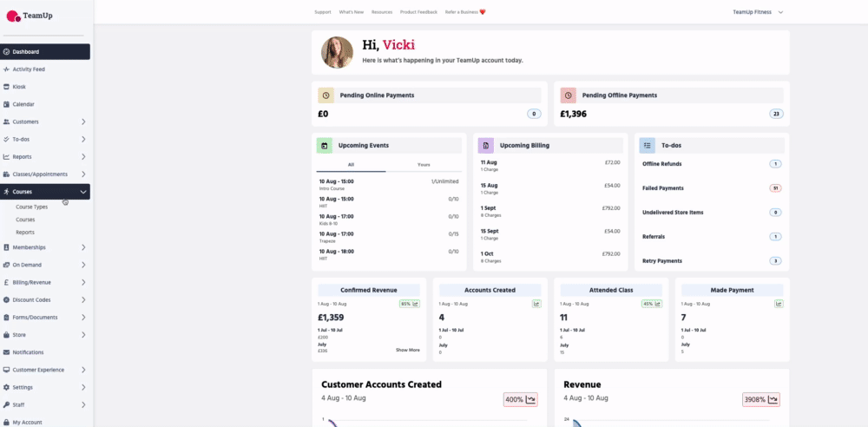
Task: Click Show More in Confirmed Revenue
Action: 408,350
